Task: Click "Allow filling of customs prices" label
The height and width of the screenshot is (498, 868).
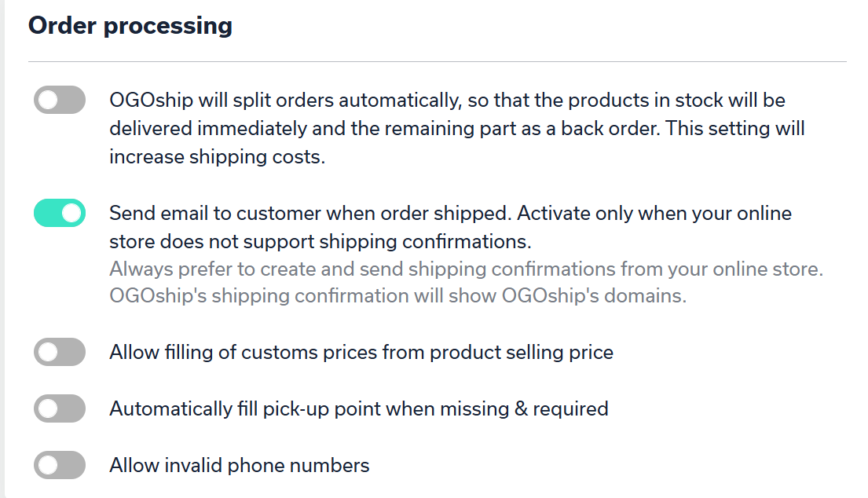Action: [361, 352]
